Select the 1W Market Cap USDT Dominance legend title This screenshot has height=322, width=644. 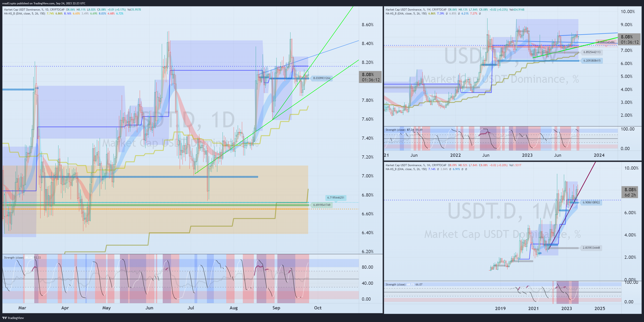pos(416,9)
